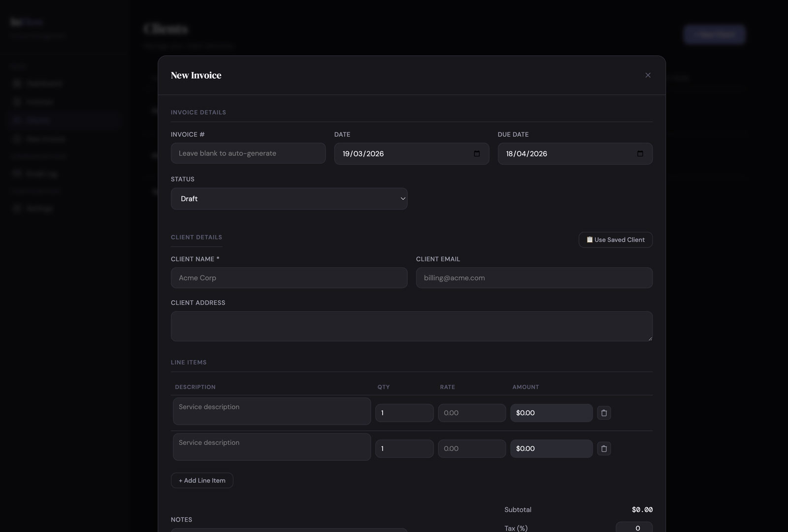
Task: Click the Qty field of first line item
Action: (x=404, y=413)
